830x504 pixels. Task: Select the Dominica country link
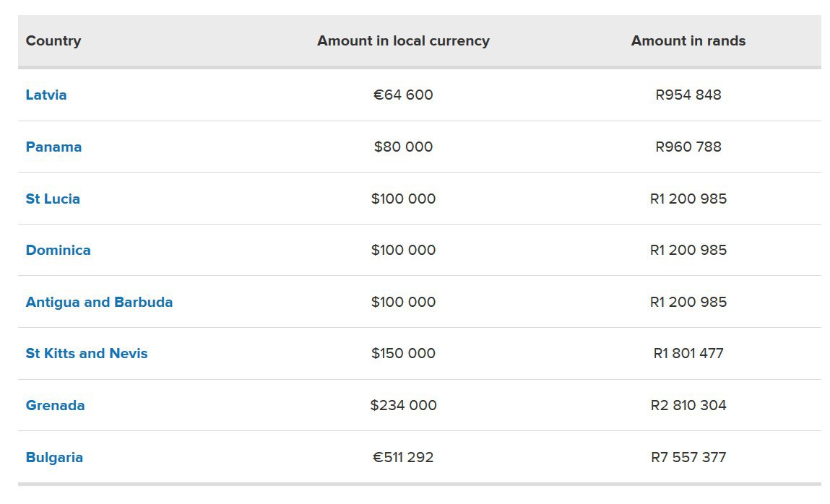pyautogui.click(x=58, y=250)
